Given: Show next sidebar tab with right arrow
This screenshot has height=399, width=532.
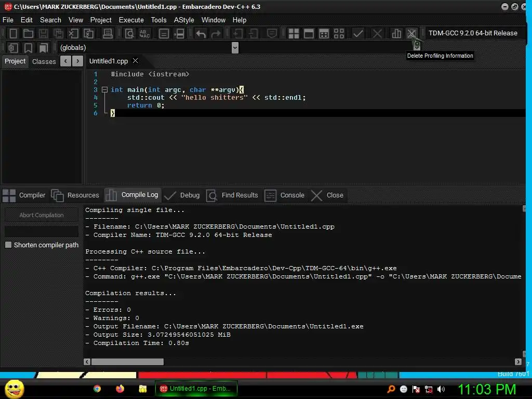Looking at the screenshot, I should (78, 61).
